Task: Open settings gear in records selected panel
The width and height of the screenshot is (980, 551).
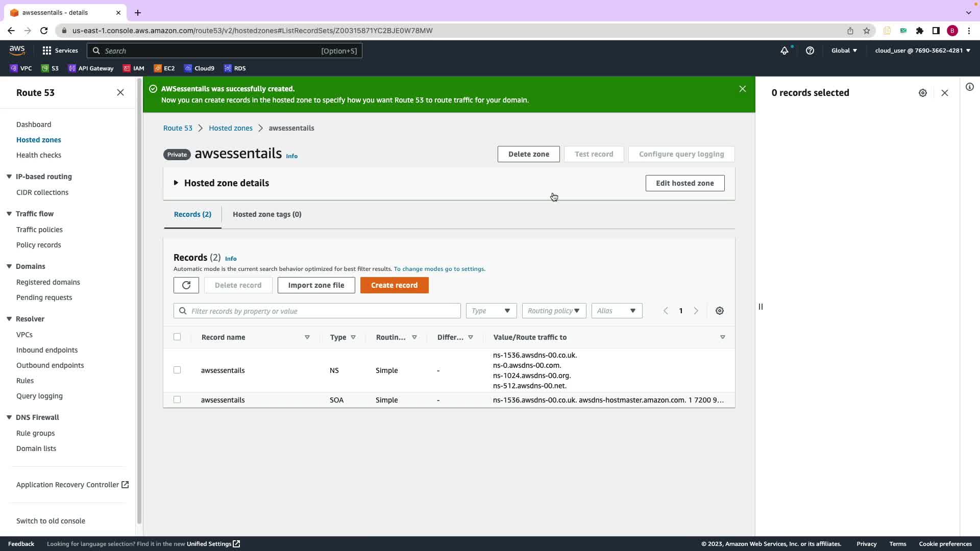Action: click(922, 93)
